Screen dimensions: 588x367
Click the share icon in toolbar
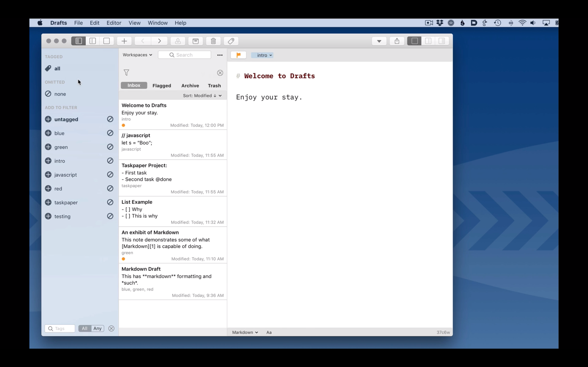click(x=397, y=41)
